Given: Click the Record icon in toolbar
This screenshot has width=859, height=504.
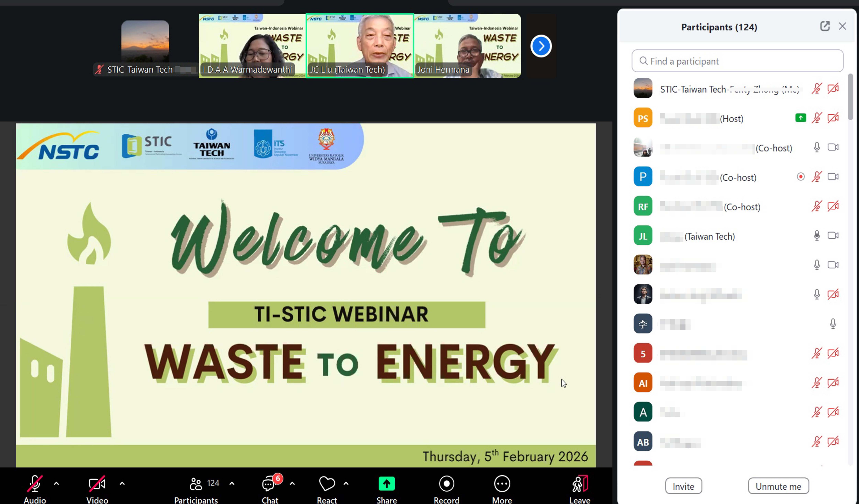Looking at the screenshot, I should tap(446, 484).
